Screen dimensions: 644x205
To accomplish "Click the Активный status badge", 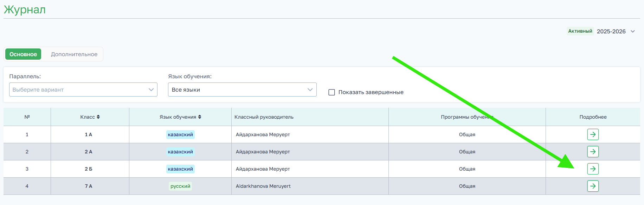I will click(580, 31).
